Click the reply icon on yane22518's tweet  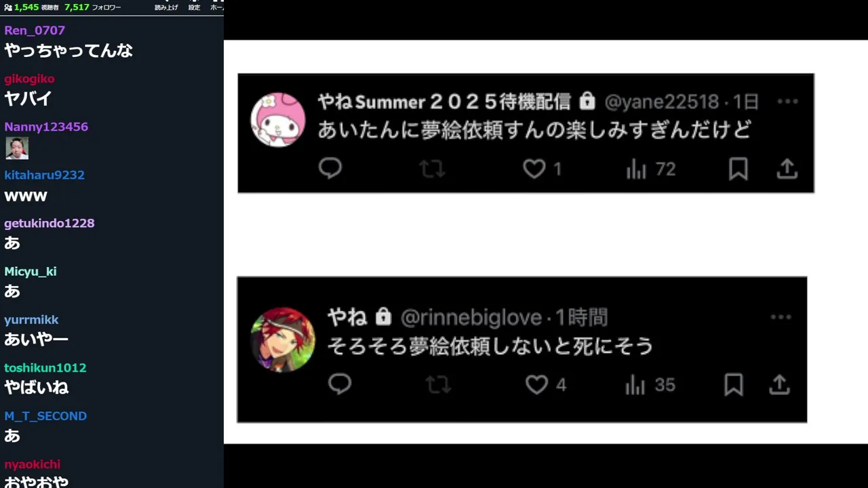click(330, 169)
